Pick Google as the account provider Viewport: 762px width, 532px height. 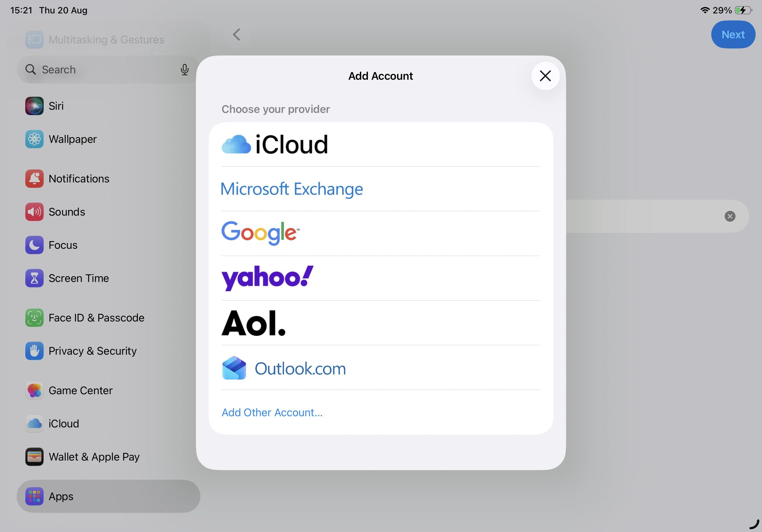381,233
